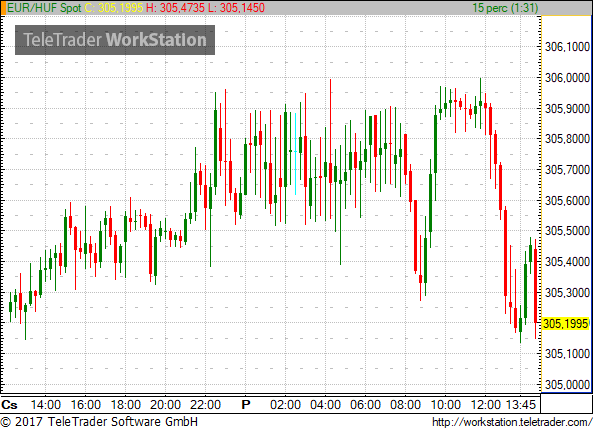The width and height of the screenshot is (593, 431).
Task: Click the high value H: 305,4735
Action: pyautogui.click(x=175, y=8)
